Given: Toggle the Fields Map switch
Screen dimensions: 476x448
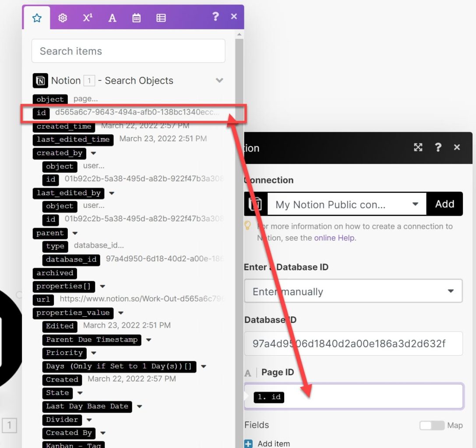Looking at the screenshot, I should click(432, 425).
